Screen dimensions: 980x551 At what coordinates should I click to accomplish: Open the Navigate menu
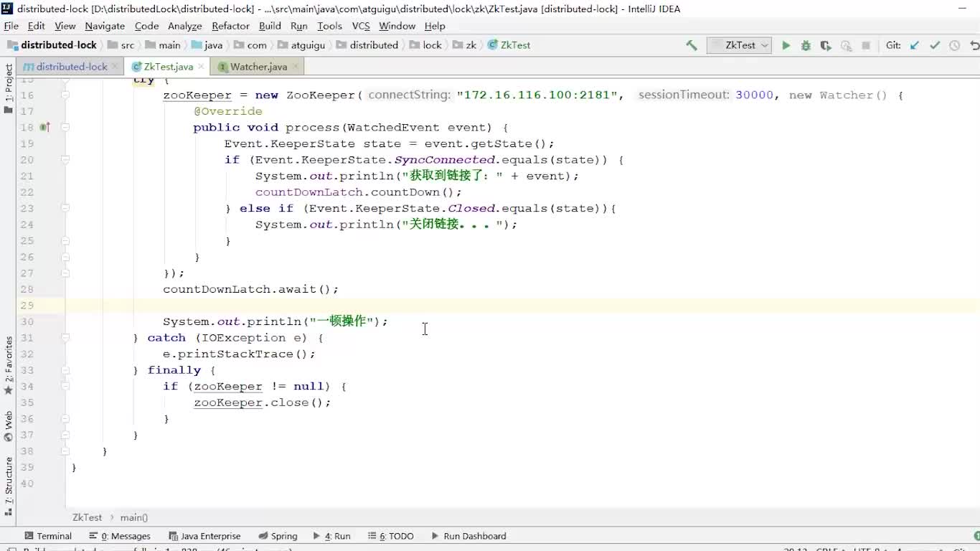pyautogui.click(x=105, y=26)
